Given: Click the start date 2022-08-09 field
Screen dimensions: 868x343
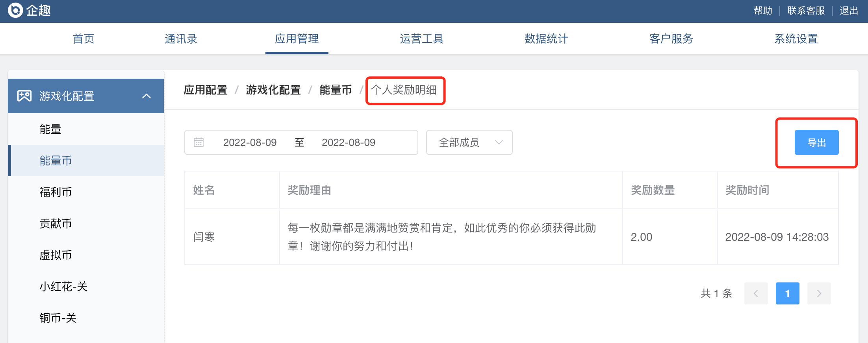Looking at the screenshot, I should pos(250,142).
